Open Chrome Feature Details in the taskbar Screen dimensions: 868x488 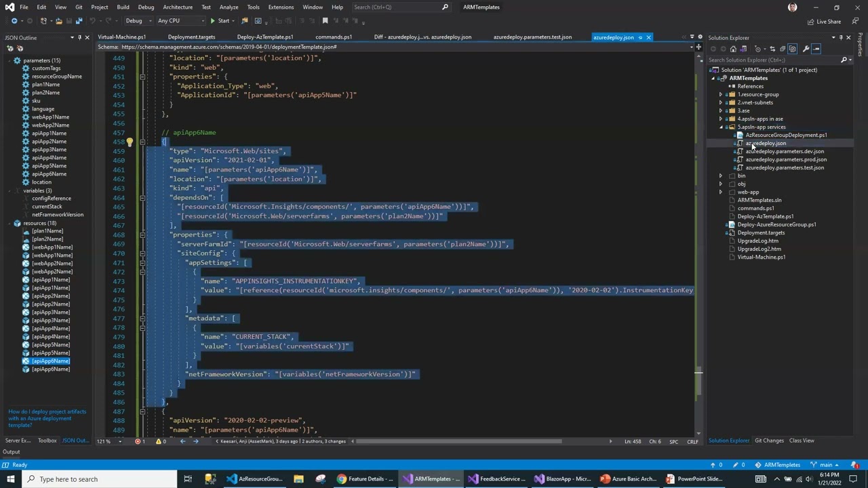[x=364, y=479]
